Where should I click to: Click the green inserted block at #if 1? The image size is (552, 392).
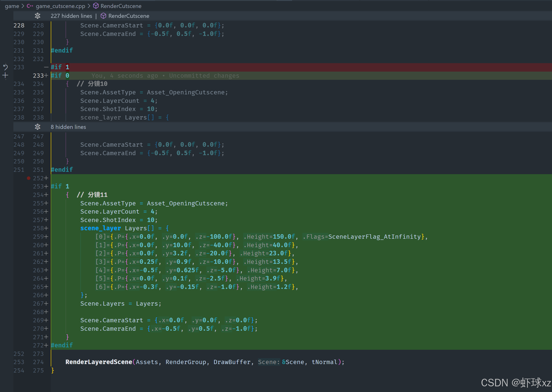[60, 186]
